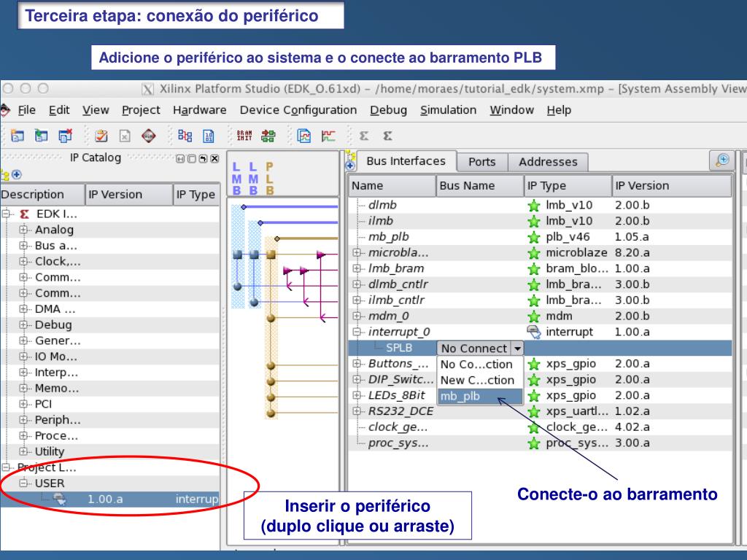This screenshot has width=747, height=560.
Task: Collapse the USER node in IP Catalog
Action: tap(23, 483)
